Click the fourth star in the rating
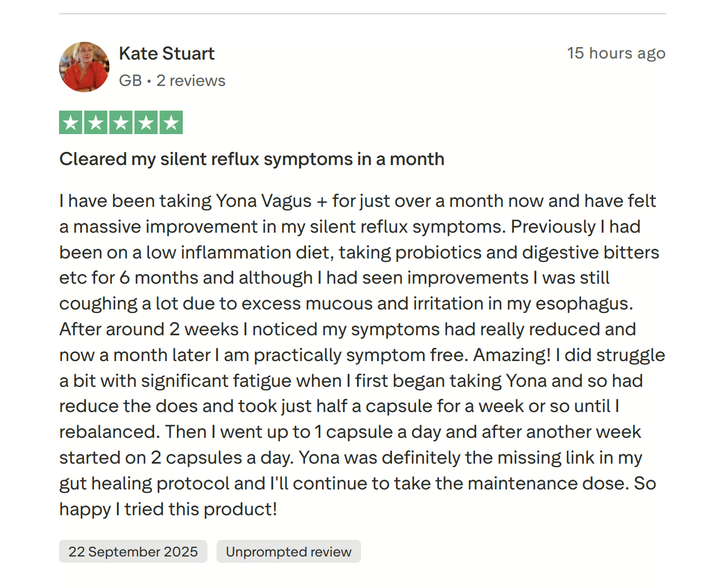Viewport: 722px width, 588px height. point(146,123)
